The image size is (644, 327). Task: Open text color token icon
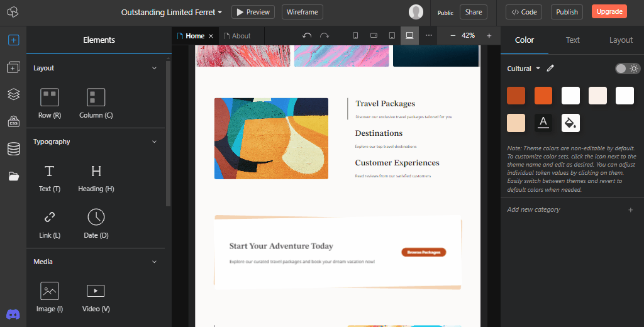pyautogui.click(x=543, y=123)
